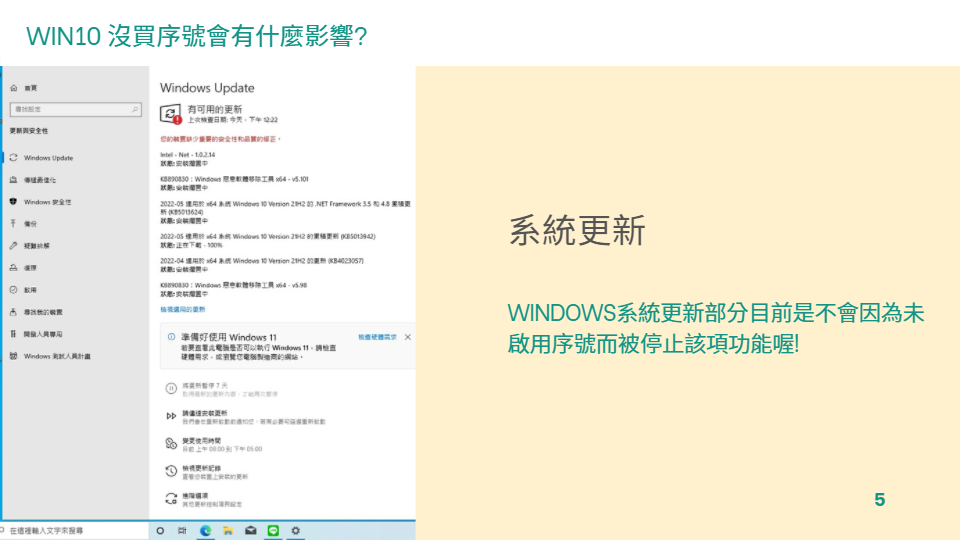Click the slide page number 5
Screen dimensions: 960x540
(x=880, y=500)
